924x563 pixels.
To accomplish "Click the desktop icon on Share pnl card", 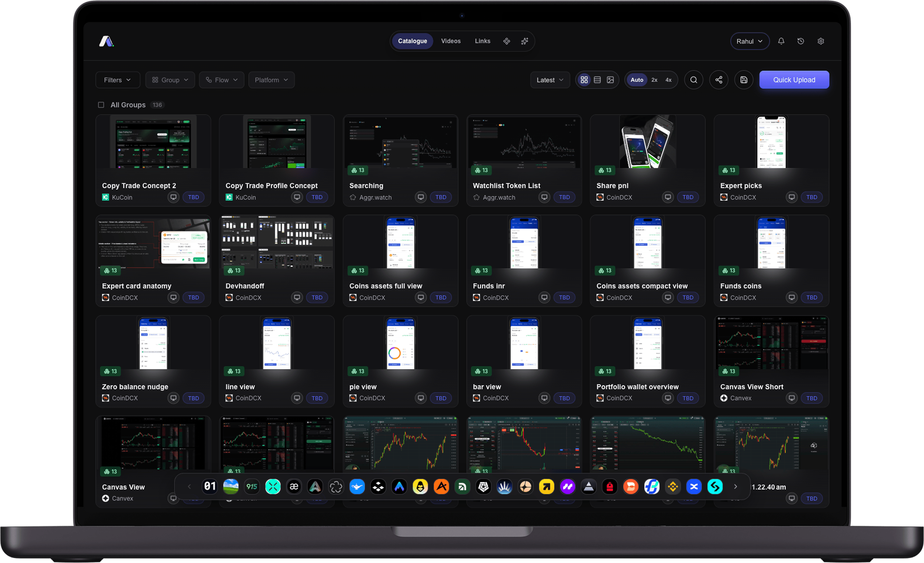I will click(x=668, y=197).
